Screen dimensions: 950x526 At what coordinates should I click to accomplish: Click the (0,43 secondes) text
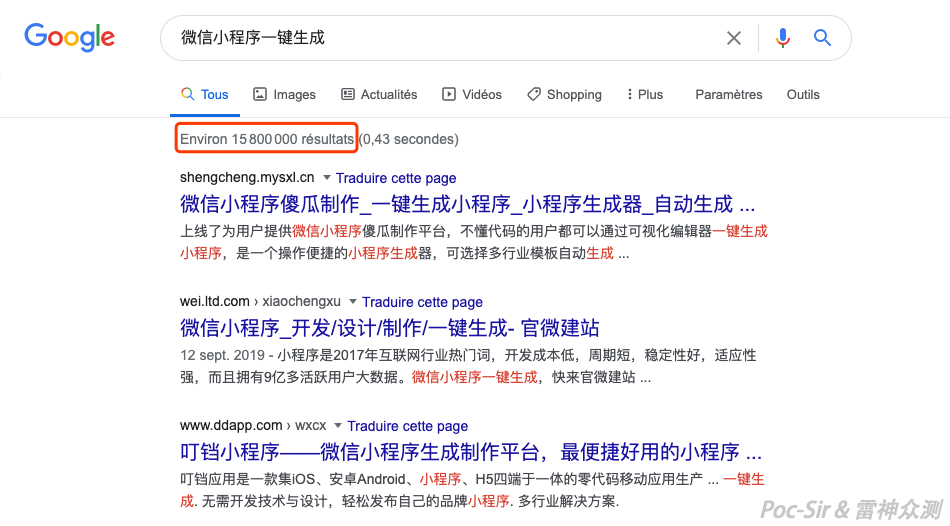409,139
